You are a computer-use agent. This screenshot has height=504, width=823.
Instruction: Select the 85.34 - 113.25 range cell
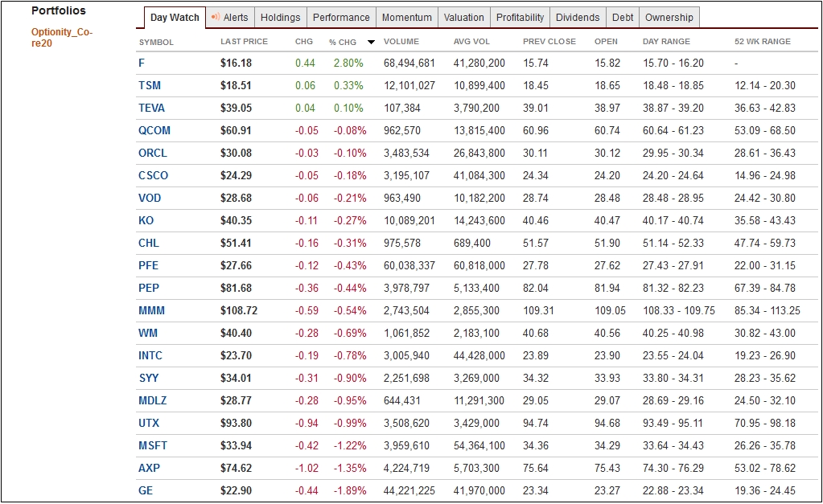(767, 311)
